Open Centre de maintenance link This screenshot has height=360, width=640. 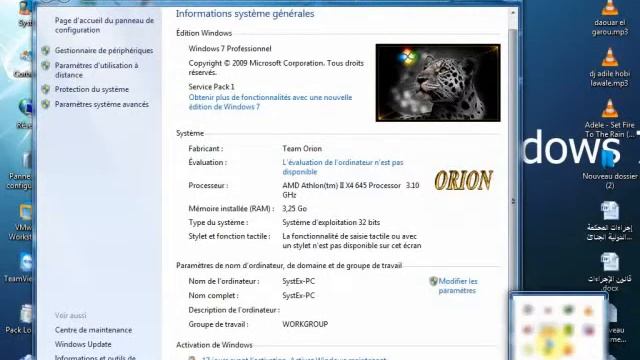click(93, 330)
